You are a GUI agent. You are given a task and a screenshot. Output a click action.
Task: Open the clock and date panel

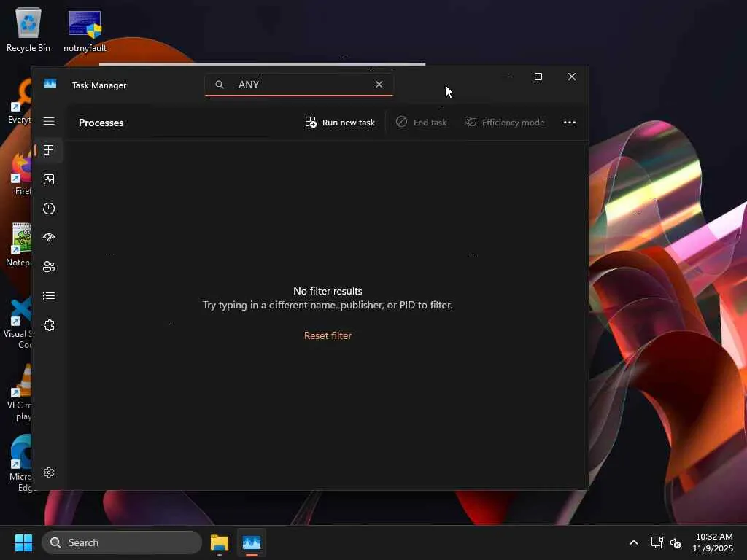pyautogui.click(x=713, y=542)
